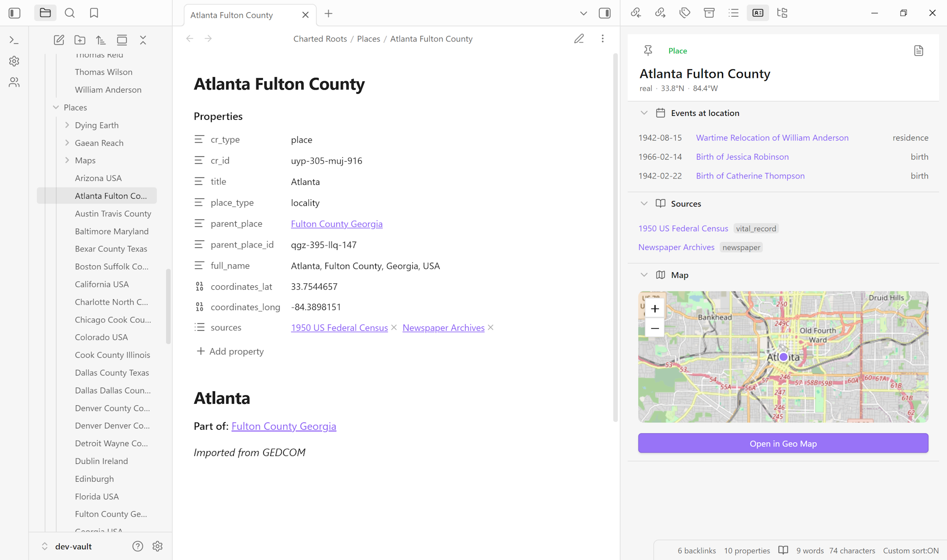This screenshot has width=947, height=560.
Task: Open the tab list dropdown
Action: click(583, 13)
